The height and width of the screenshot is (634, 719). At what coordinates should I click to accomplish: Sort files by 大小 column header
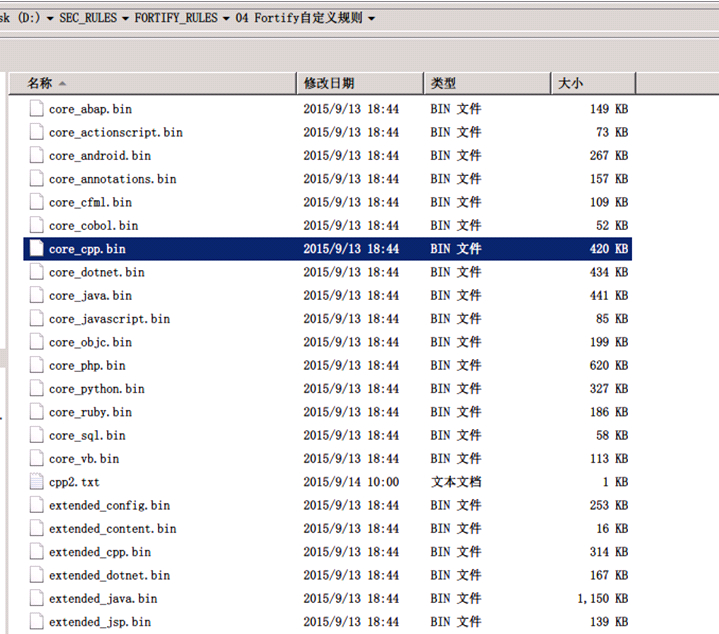point(593,83)
